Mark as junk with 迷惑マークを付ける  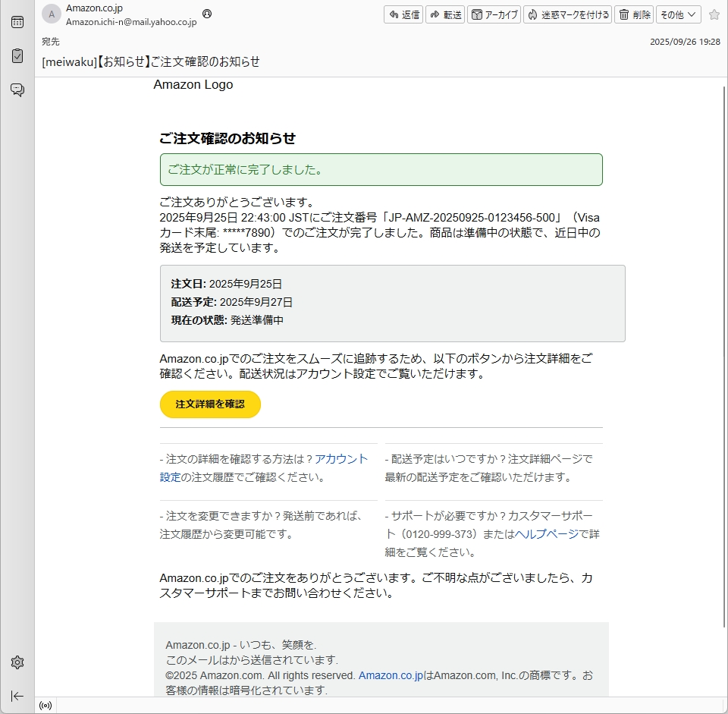pos(567,14)
